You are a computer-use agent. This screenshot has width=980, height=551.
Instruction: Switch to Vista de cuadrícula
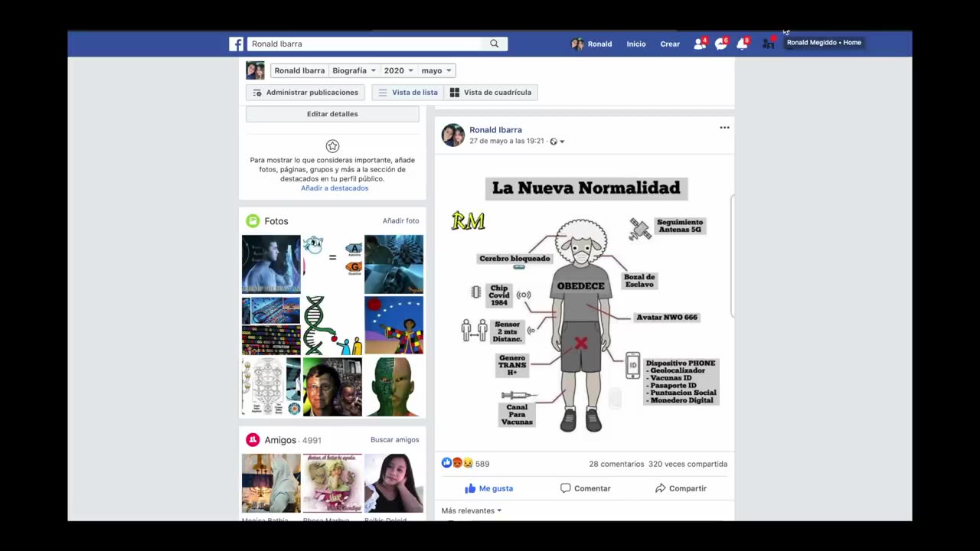click(x=490, y=93)
